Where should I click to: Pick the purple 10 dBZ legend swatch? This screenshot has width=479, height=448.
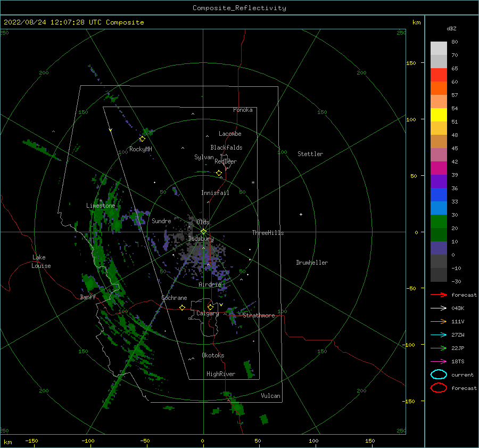[439, 248]
